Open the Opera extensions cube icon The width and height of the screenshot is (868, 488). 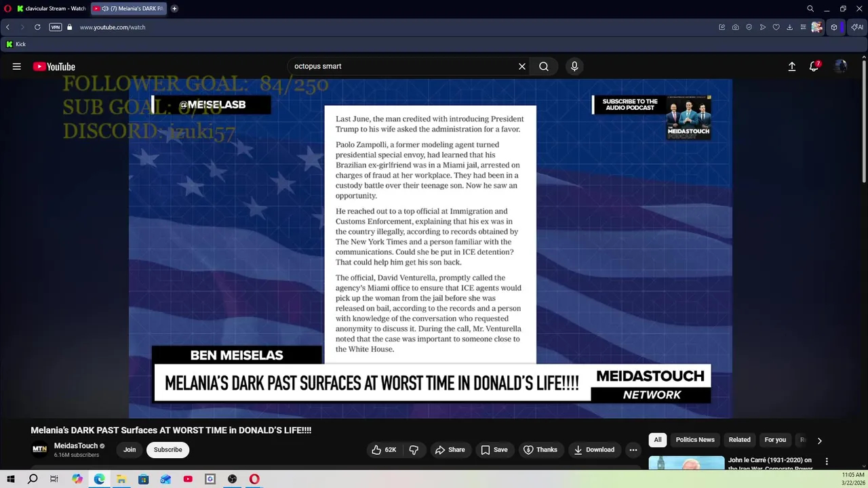[834, 27]
